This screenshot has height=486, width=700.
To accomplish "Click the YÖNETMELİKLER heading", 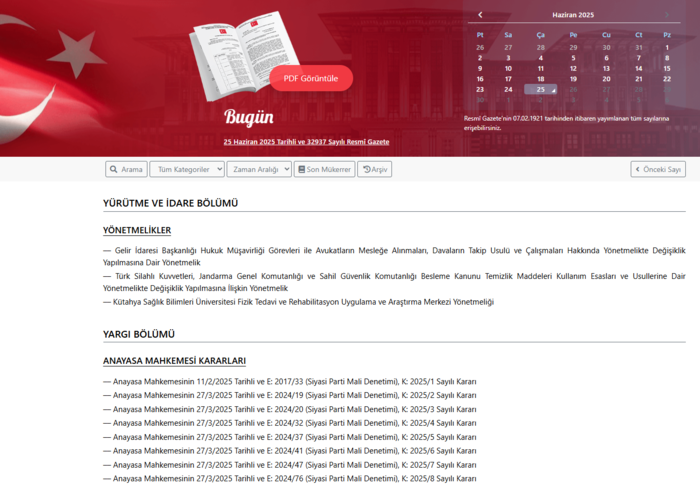I will [x=137, y=230].
